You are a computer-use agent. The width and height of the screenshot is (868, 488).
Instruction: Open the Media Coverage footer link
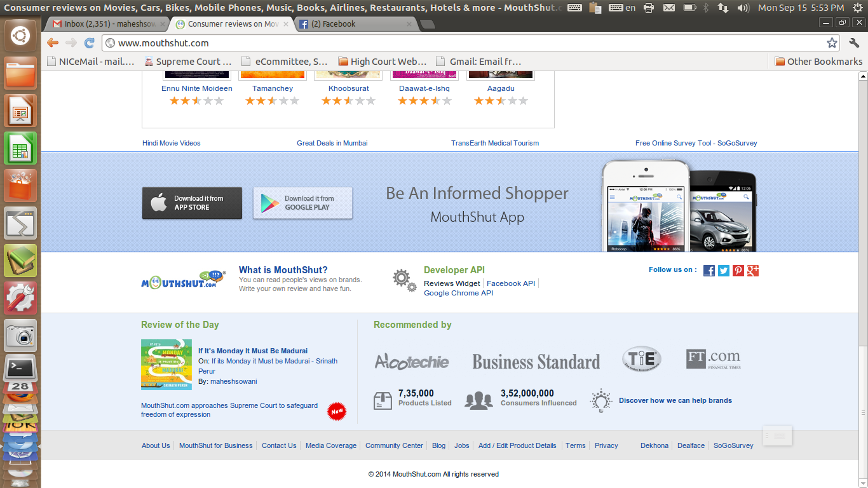pos(331,445)
